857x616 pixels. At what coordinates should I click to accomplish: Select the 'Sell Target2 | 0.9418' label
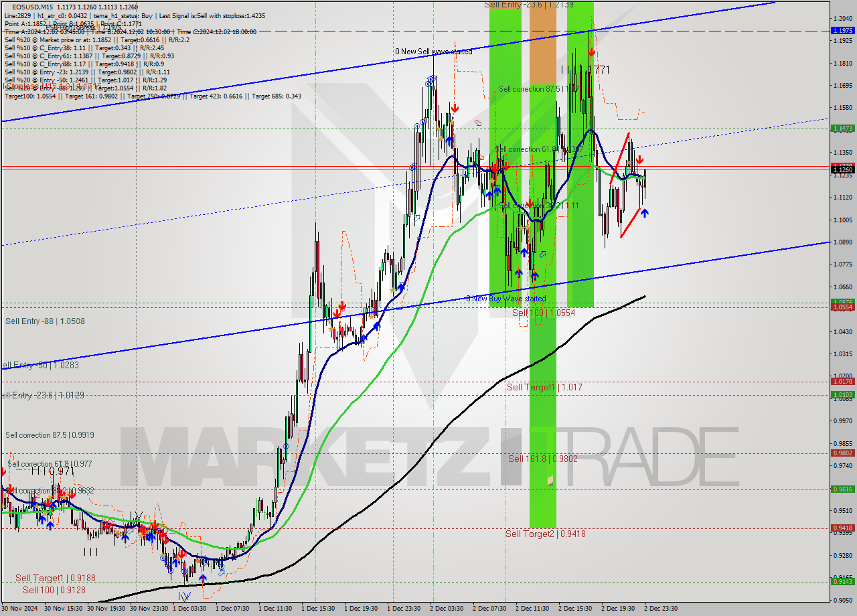pyautogui.click(x=546, y=534)
